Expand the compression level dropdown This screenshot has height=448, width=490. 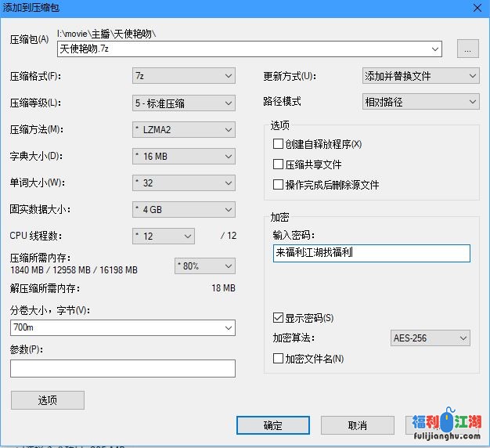coord(183,103)
